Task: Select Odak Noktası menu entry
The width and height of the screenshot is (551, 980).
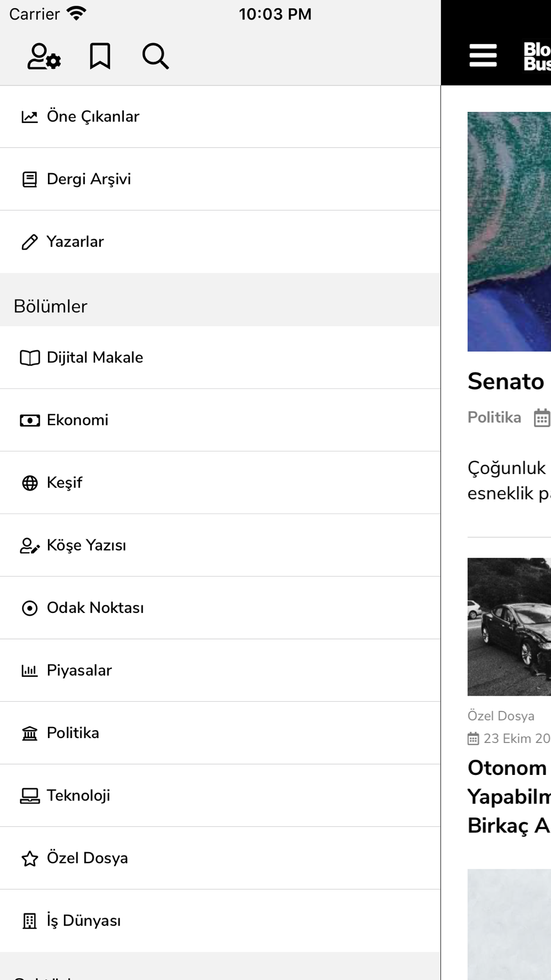Action: (x=220, y=608)
